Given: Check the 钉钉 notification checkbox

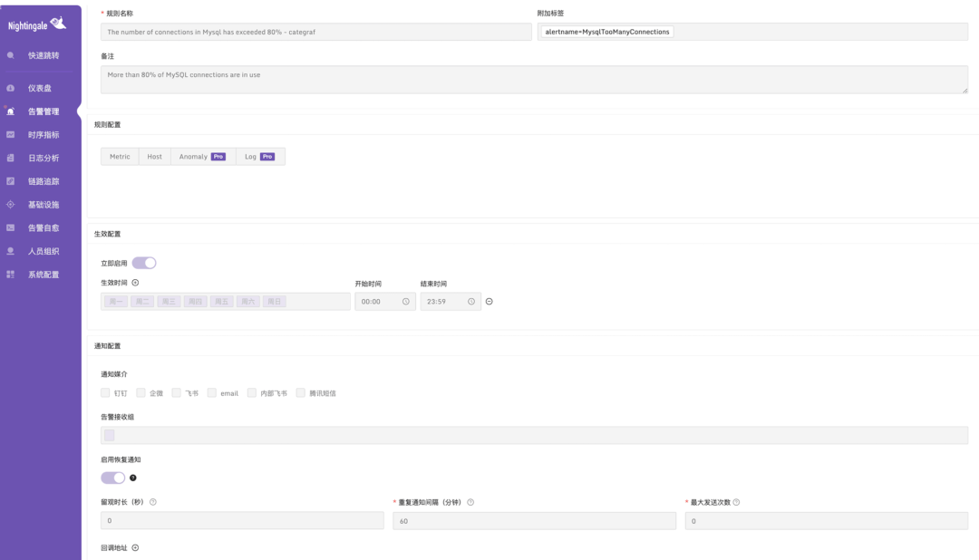Looking at the screenshot, I should 105,392.
